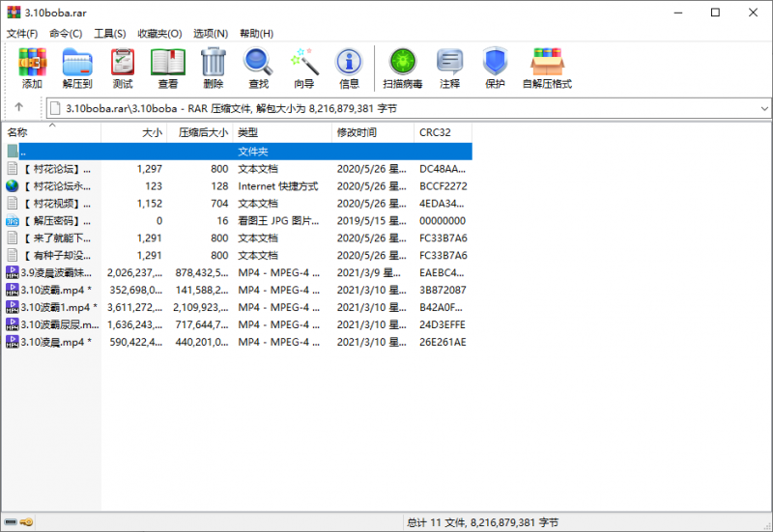Sort by the 修改时间 column header
773x532 pixels.
(x=357, y=132)
